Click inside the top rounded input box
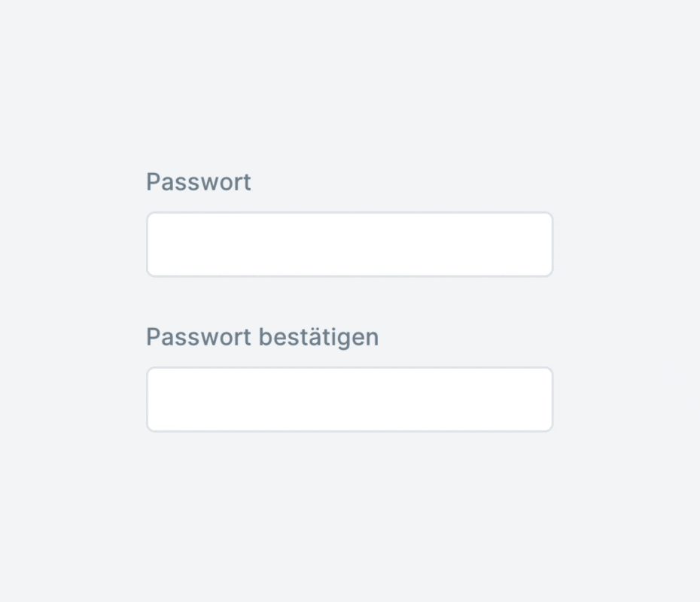This screenshot has width=700, height=602. pos(349,244)
